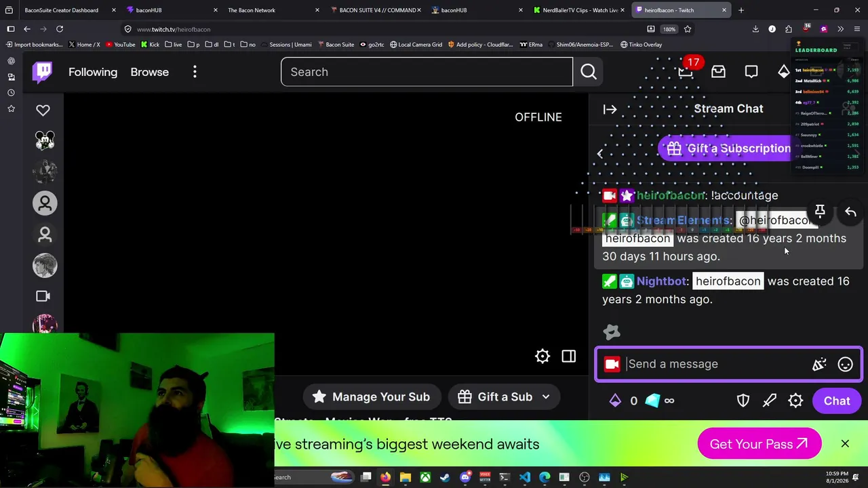
Task: Click the magnifying glass search button
Action: (x=589, y=72)
